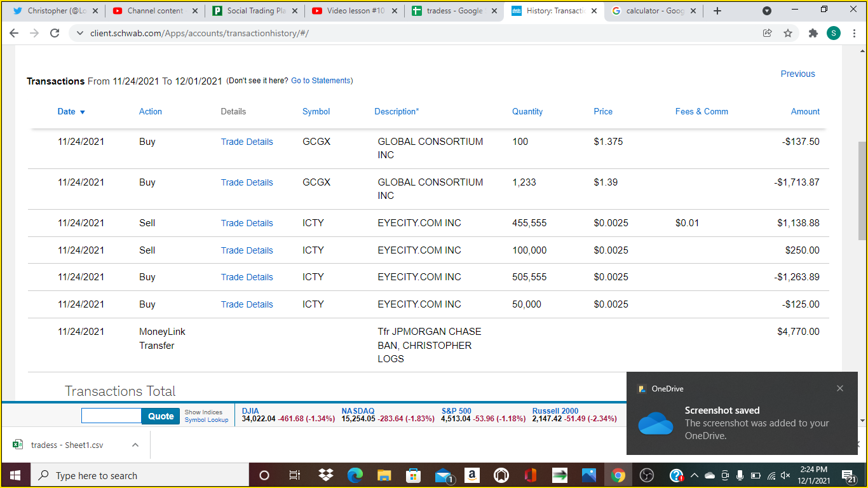Sort by Amount column header
The width and height of the screenshot is (868, 488).
tap(805, 111)
